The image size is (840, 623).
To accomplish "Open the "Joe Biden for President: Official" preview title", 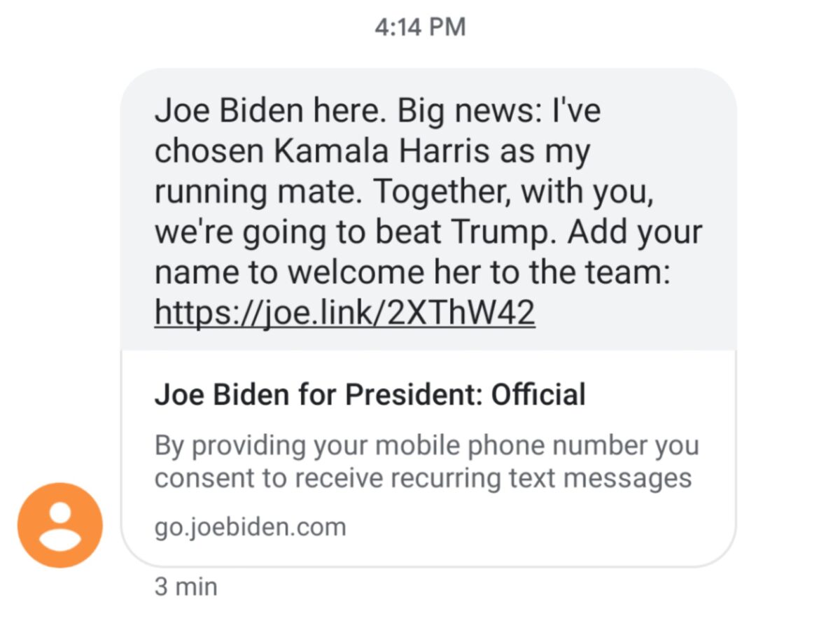I will tap(370, 395).
